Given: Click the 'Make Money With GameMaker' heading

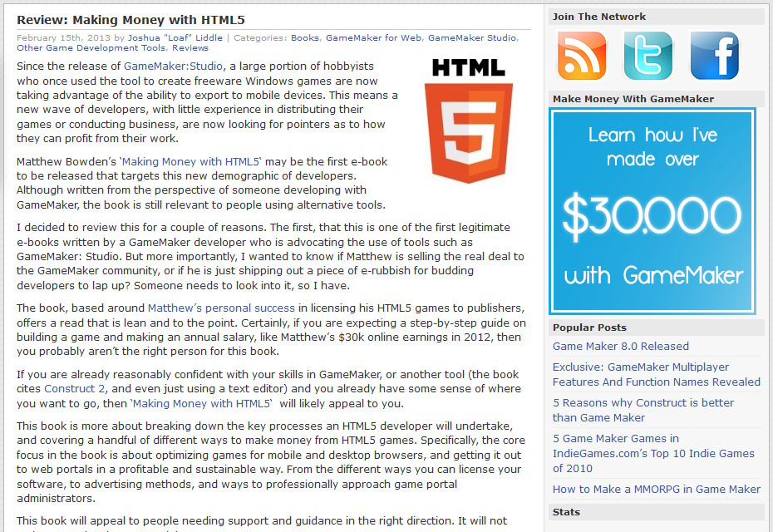Looking at the screenshot, I should coord(633,99).
